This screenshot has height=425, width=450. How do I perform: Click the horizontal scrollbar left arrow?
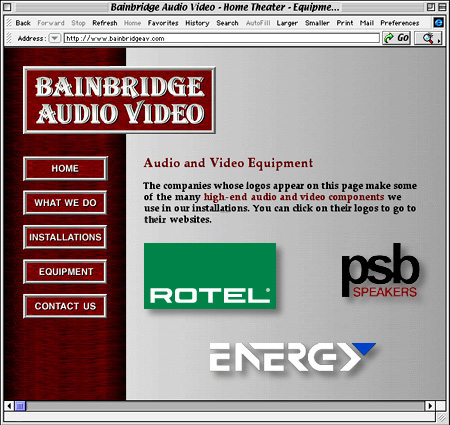[x=9, y=406]
